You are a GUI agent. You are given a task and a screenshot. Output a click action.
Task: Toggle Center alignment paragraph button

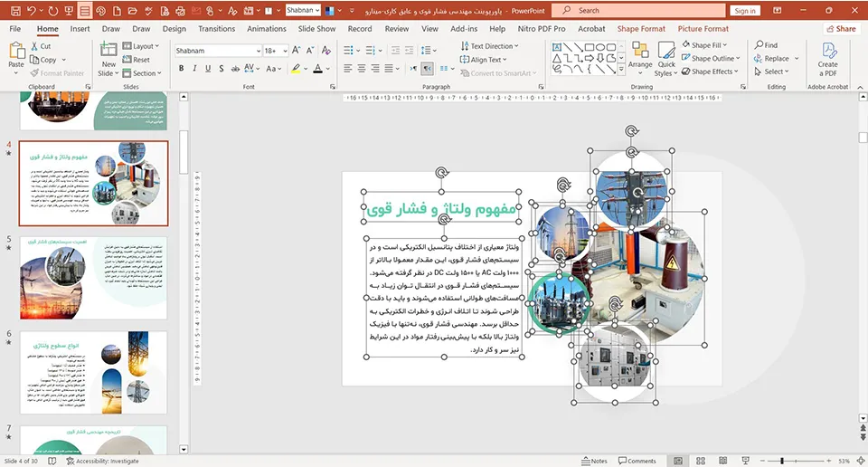tap(361, 69)
